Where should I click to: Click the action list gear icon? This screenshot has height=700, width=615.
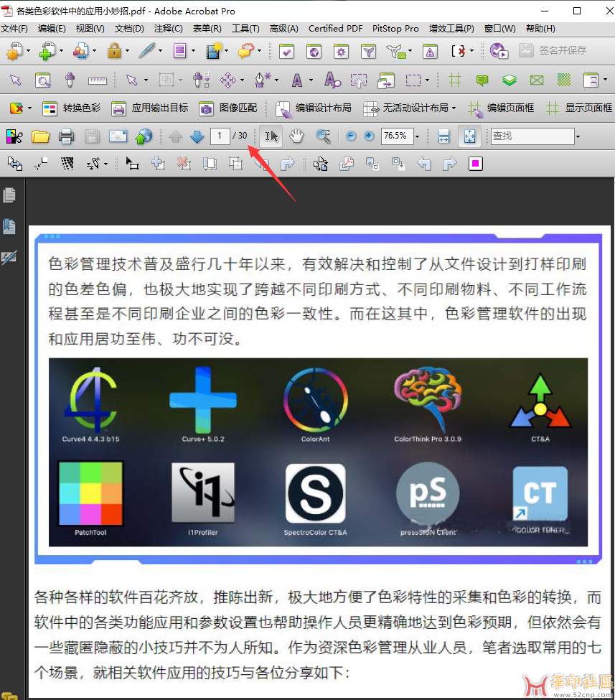(342, 52)
